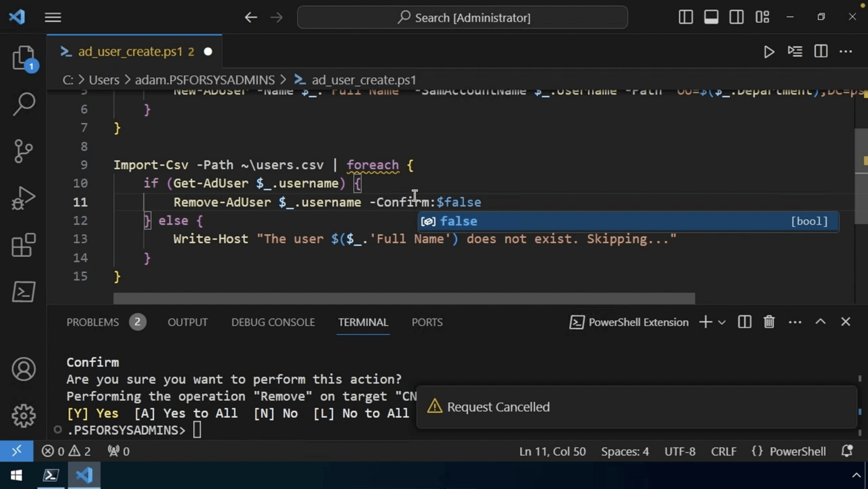This screenshot has width=868, height=489.
Task: Open Windows Start menu
Action: tap(17, 475)
